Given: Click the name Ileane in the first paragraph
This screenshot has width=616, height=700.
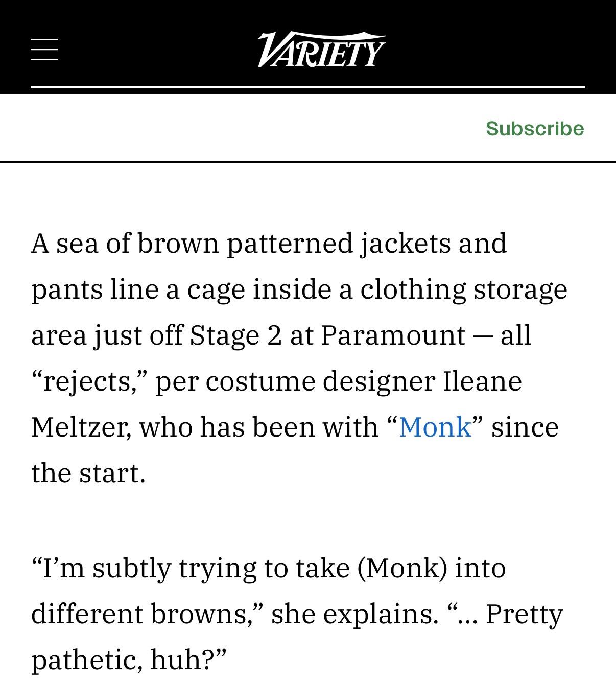Looking at the screenshot, I should pos(482,381).
